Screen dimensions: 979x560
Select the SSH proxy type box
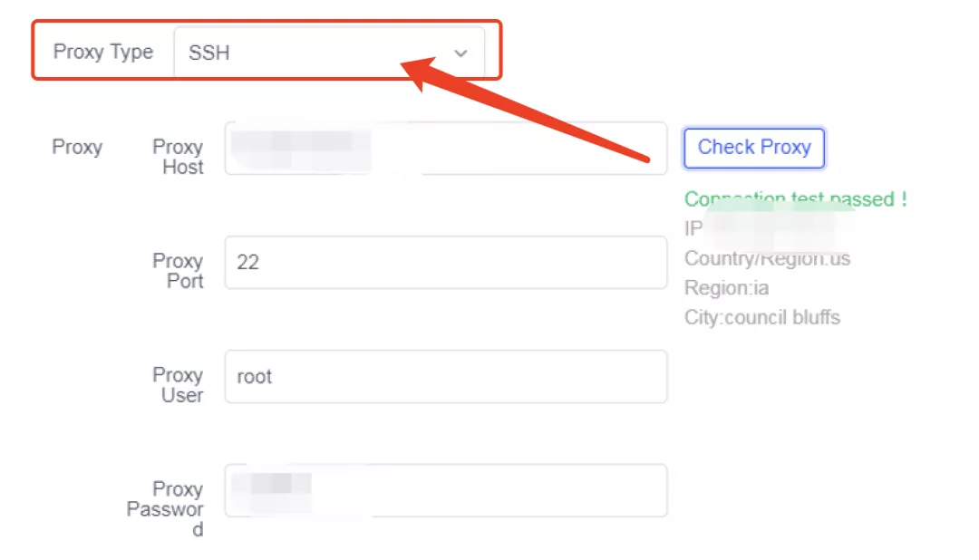(x=329, y=53)
